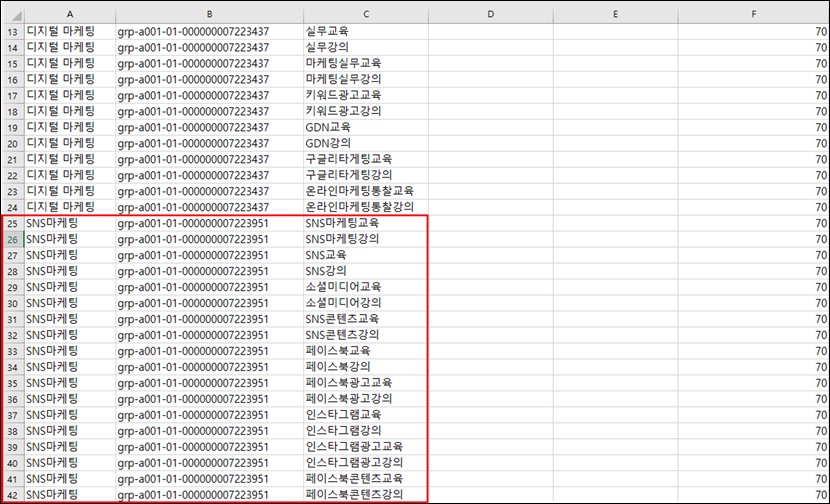This screenshot has height=504, width=830.
Task: Click the cell containing 인스타그램광고교육
Action: 366,447
